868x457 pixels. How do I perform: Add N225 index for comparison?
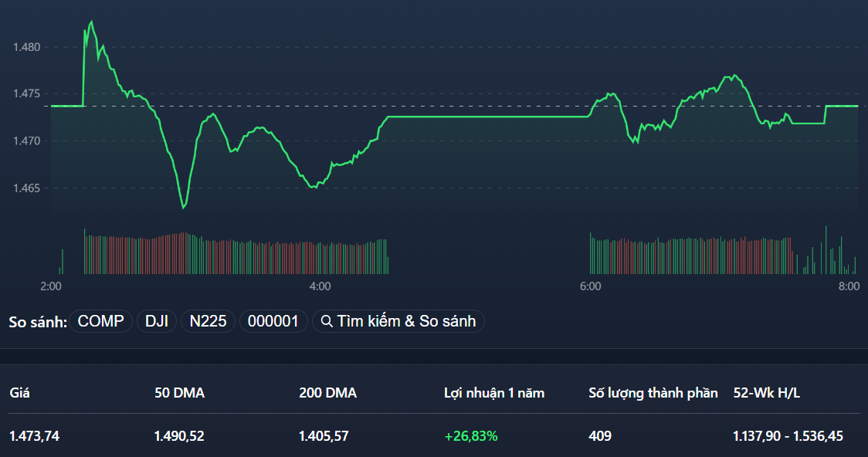(x=208, y=321)
